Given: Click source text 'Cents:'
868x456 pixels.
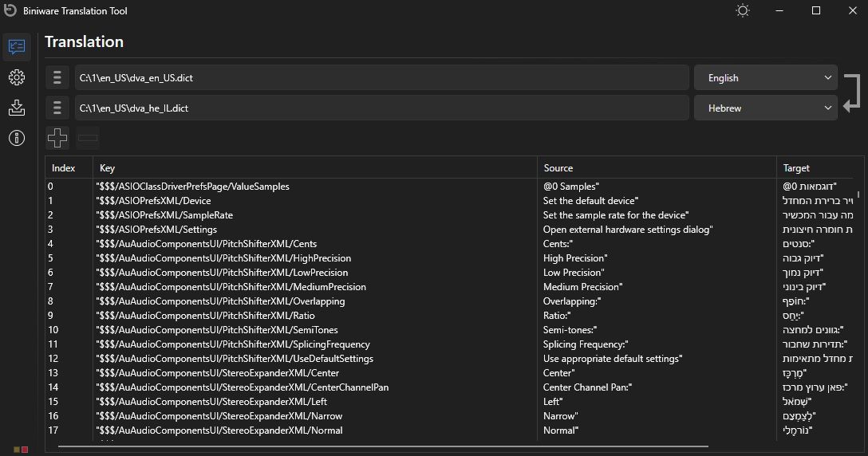Looking at the screenshot, I should click(x=558, y=244).
